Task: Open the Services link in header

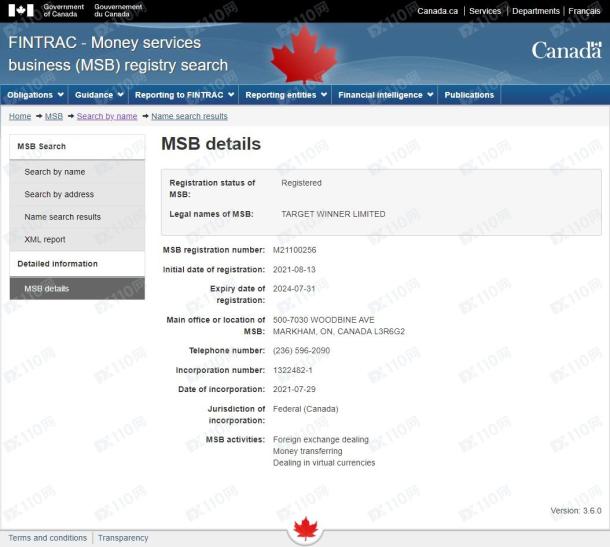Action: [x=485, y=11]
